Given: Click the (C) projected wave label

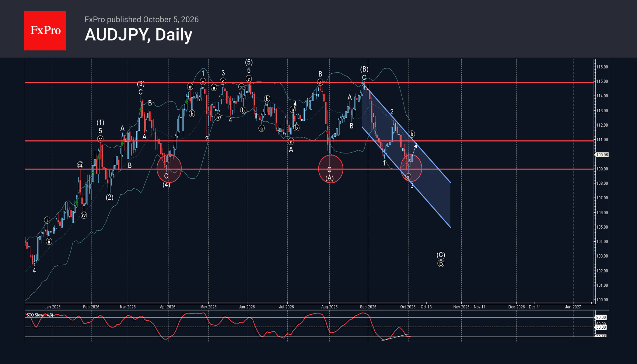Looking at the screenshot, I should [x=441, y=255].
